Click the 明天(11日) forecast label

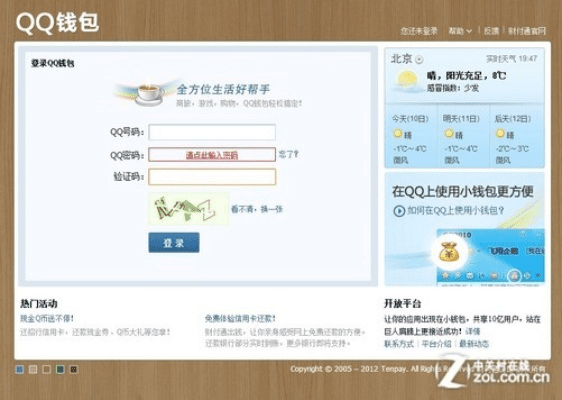tap(461, 119)
